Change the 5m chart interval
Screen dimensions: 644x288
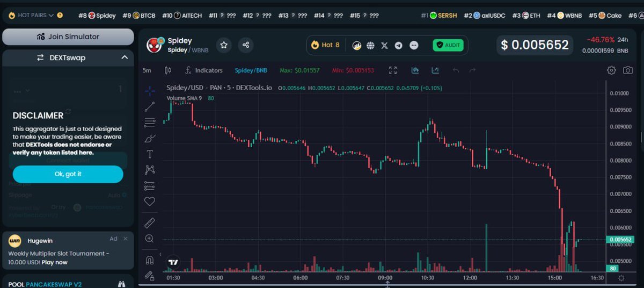(x=147, y=70)
